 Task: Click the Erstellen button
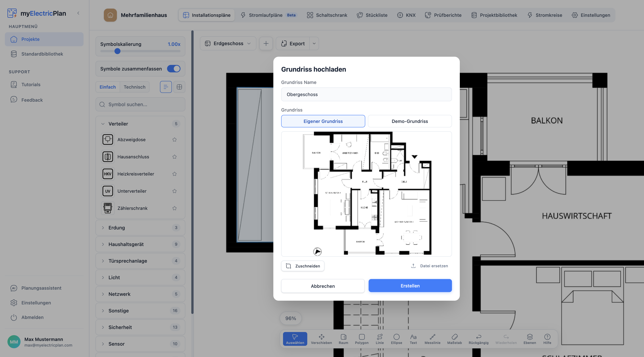(410, 286)
